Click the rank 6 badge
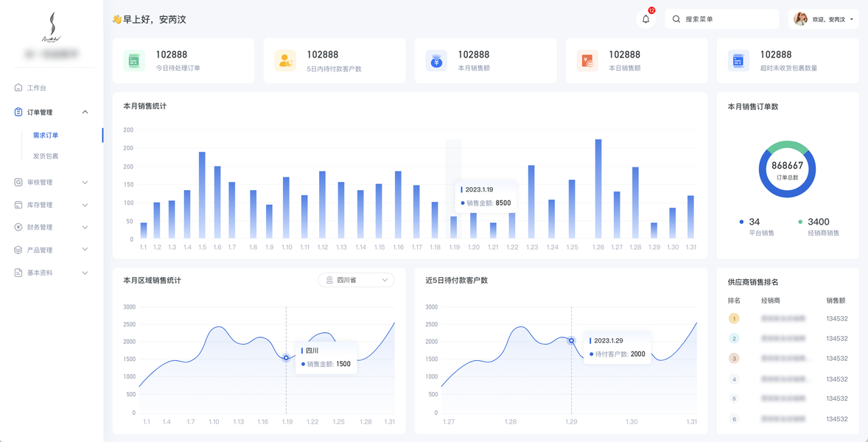This screenshot has width=868, height=442. point(734,418)
